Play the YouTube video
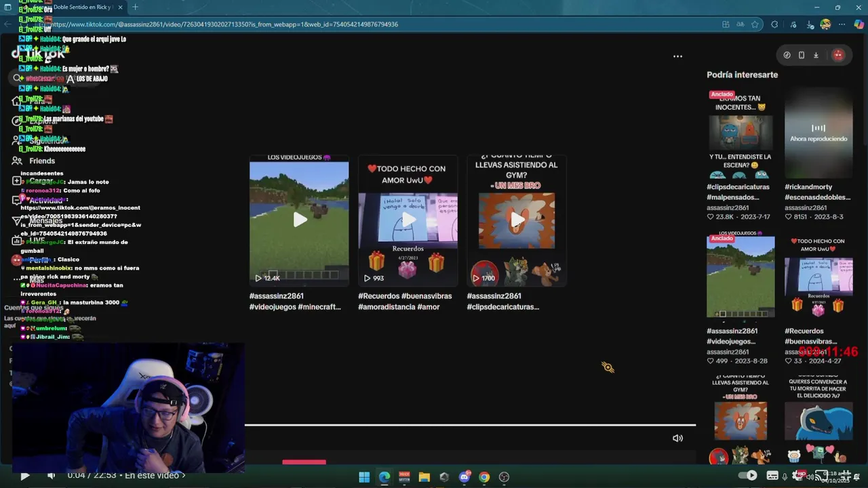868x488 pixels. (25, 476)
